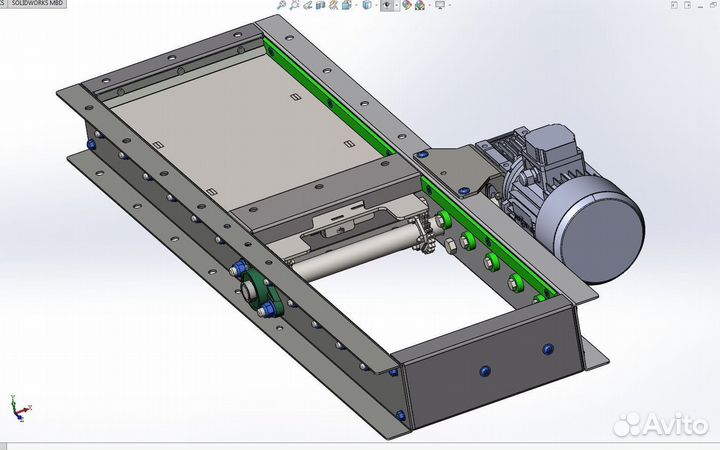Click the Display Style icon
This screenshot has width=720, height=450.
click(367, 5)
